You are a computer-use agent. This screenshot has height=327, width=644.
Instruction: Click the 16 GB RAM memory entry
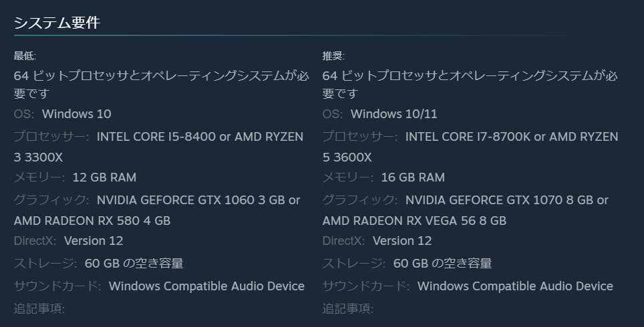[x=413, y=178]
